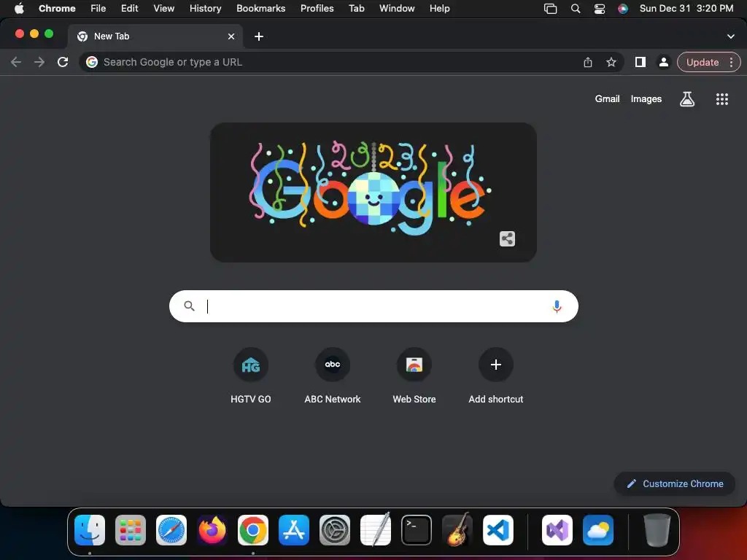Open Launchpad from the dock
Viewport: 747px width, 560px height.
click(131, 530)
